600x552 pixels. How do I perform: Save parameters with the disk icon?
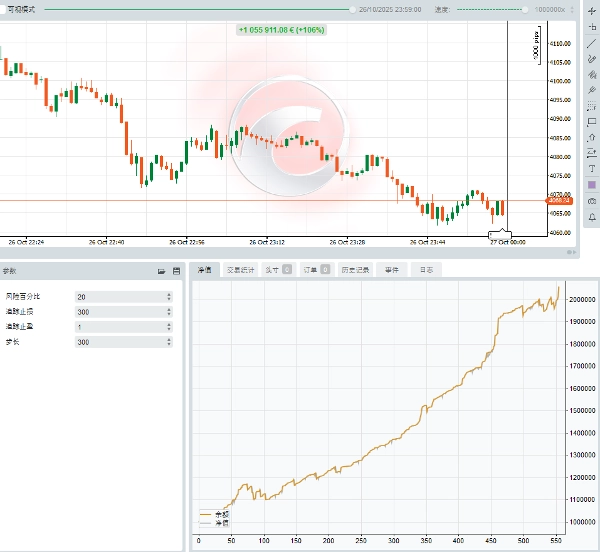176,271
